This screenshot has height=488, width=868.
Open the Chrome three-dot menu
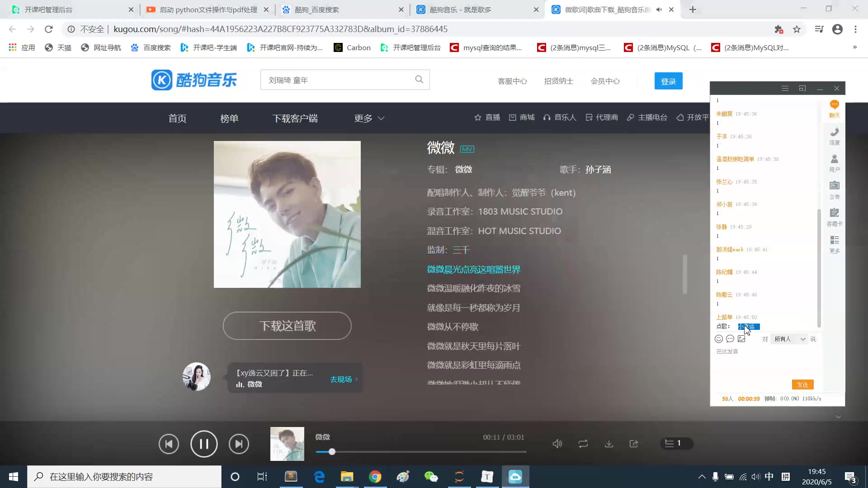point(855,29)
